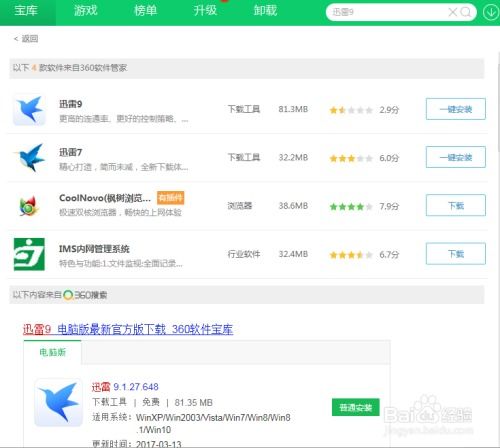Click 下载 for IMS内网管理系统

pyautogui.click(x=456, y=254)
